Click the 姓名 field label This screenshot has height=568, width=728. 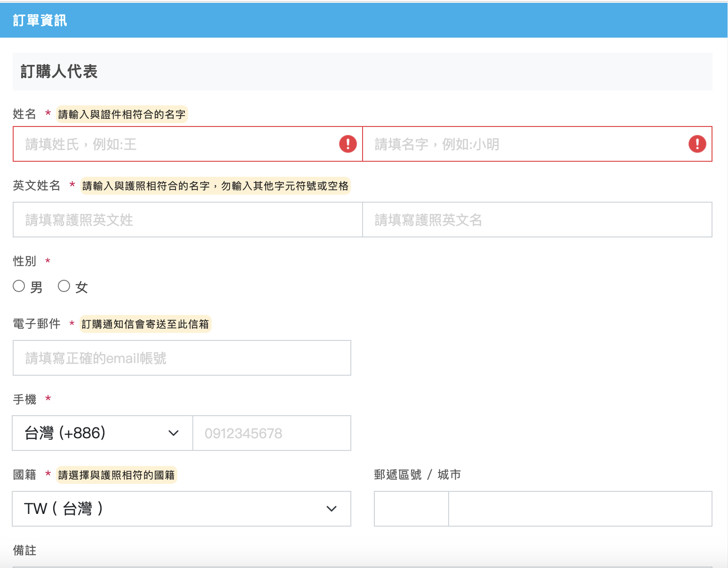(x=24, y=114)
